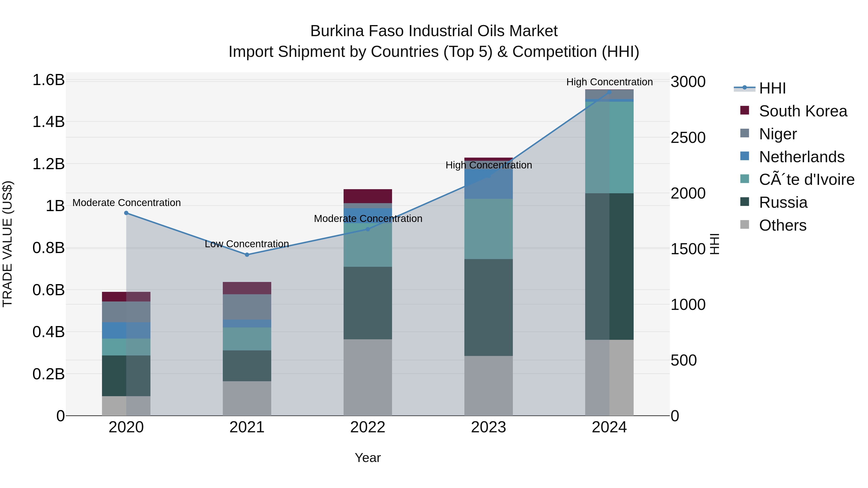The height and width of the screenshot is (488, 868).
Task: Click the 2021 HHI data point marker
Action: [x=247, y=255]
